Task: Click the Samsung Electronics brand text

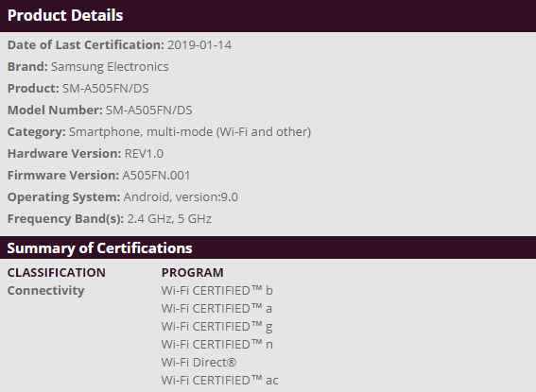Action: tap(110, 66)
